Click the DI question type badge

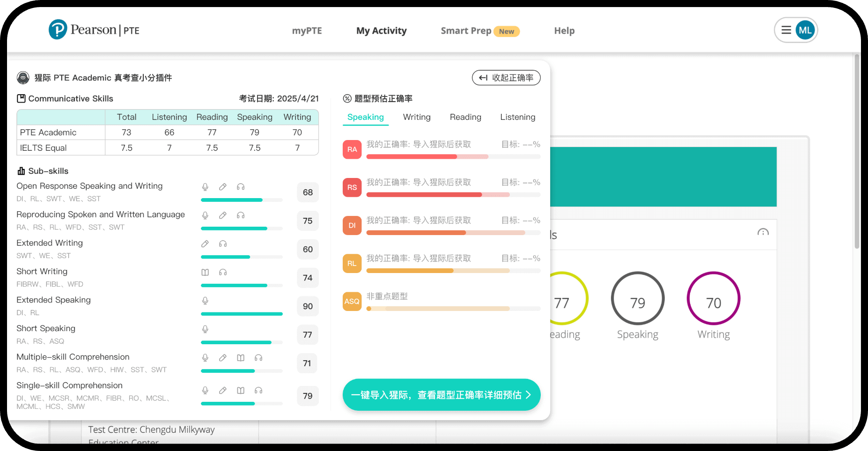coord(352,225)
